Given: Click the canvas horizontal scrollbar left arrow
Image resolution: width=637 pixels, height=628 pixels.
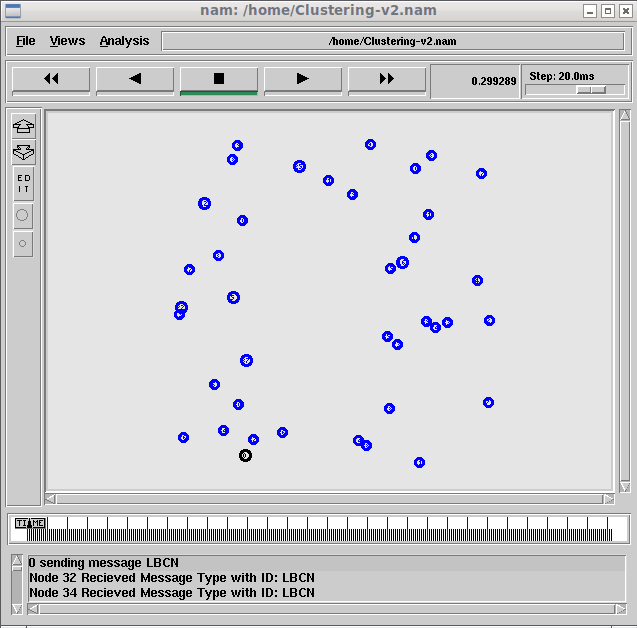Looking at the screenshot, I should pyautogui.click(x=50, y=499).
